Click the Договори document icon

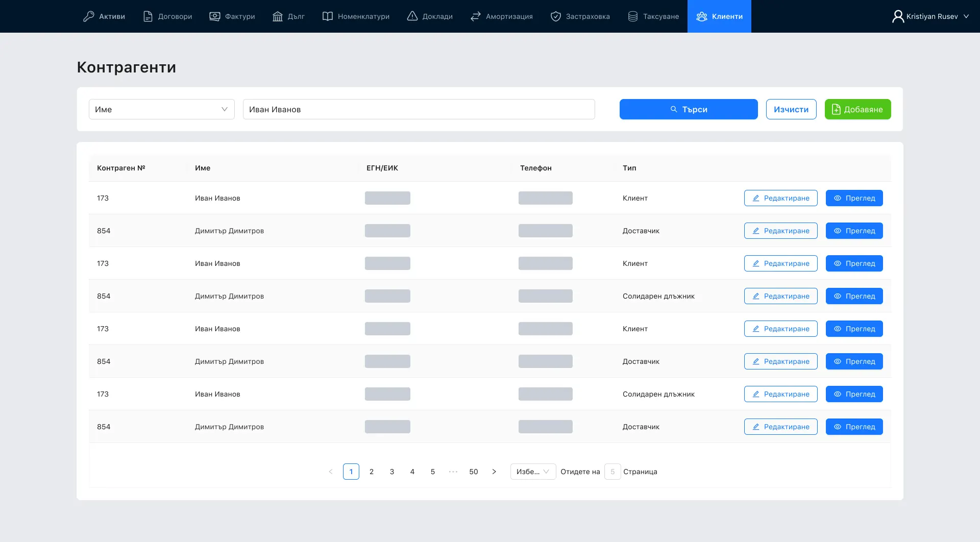pyautogui.click(x=148, y=16)
